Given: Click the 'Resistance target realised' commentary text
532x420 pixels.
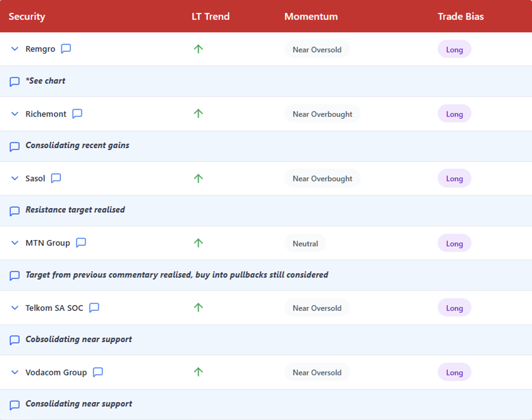Looking at the screenshot, I should point(75,210).
